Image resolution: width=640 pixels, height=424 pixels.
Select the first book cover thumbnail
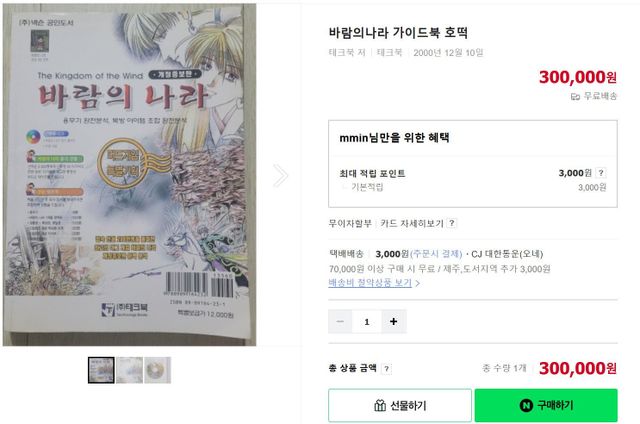point(101,370)
